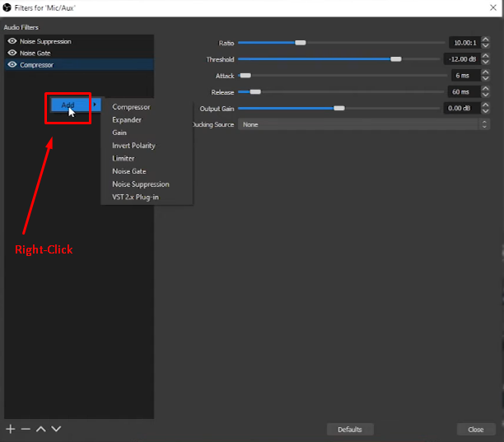Toggle visibility of Noise Gate filter
Viewport: 504px width, 442px height.
(x=12, y=53)
